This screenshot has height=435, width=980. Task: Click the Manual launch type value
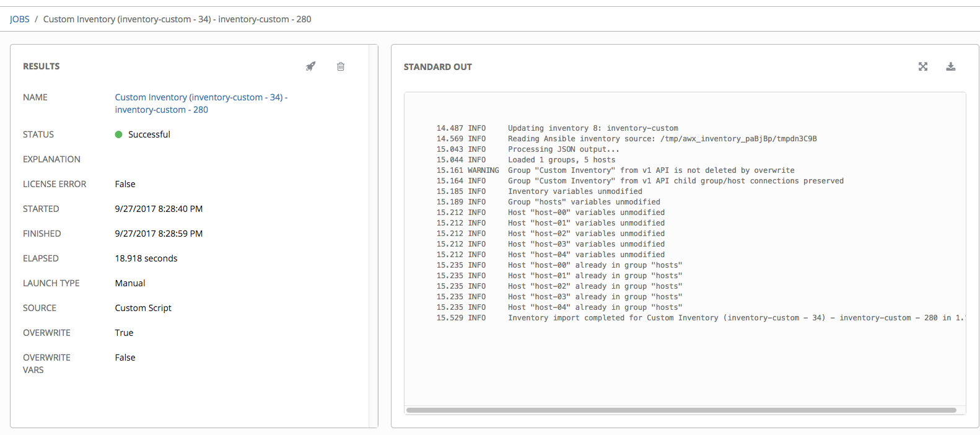click(x=130, y=283)
